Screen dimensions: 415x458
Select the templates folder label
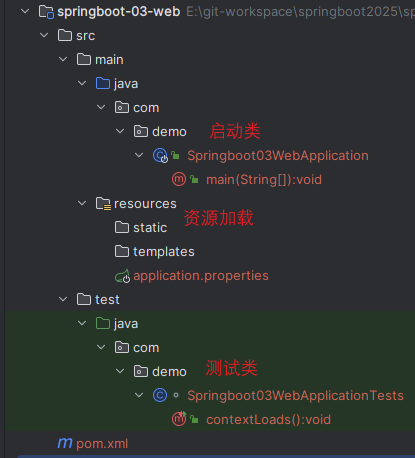click(x=164, y=252)
